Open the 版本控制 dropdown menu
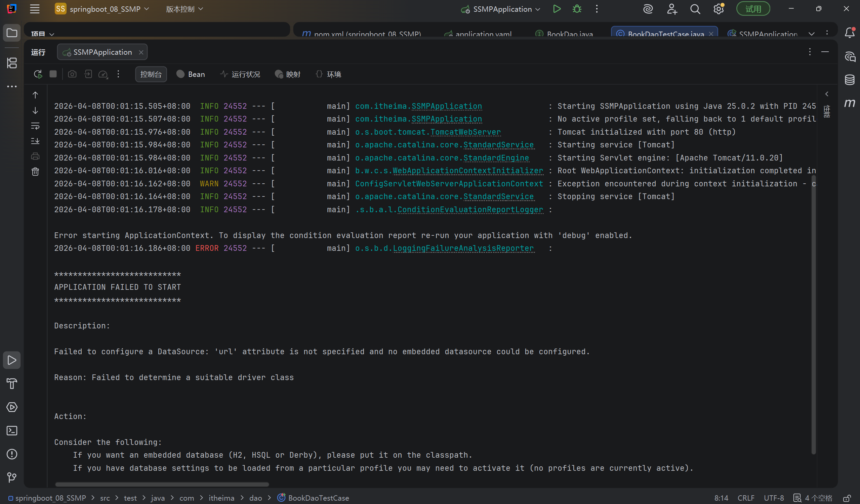This screenshot has height=504, width=860. click(184, 9)
